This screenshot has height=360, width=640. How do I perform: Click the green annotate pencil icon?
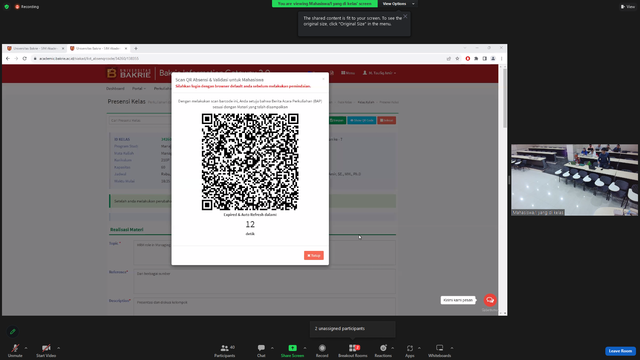pyautogui.click(x=13, y=331)
